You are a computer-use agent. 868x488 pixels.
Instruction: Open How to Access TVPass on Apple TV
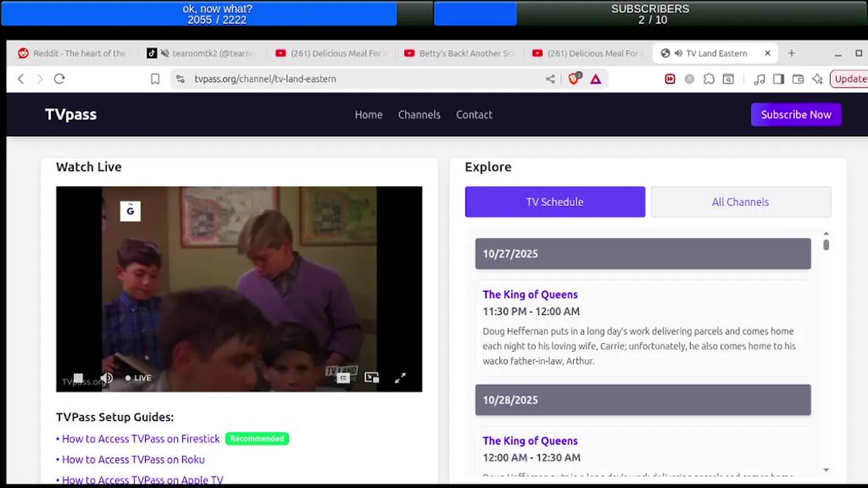[x=142, y=480]
